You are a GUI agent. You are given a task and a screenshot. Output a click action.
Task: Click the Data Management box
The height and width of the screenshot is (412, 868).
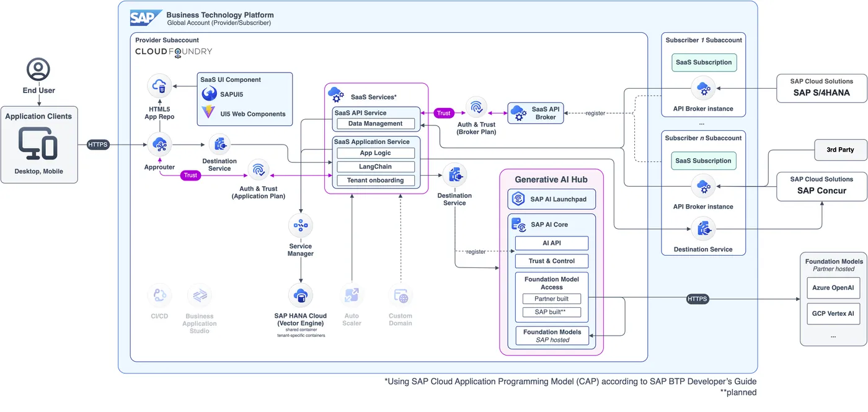(x=375, y=123)
